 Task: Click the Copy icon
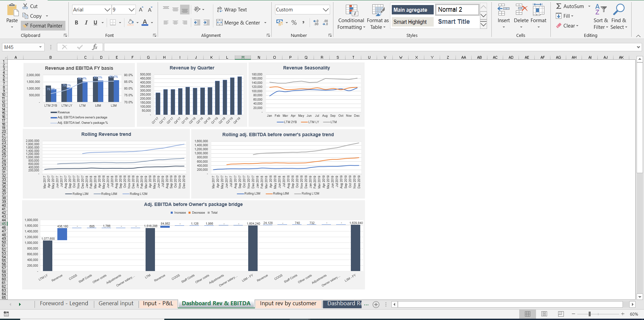[x=25, y=16]
